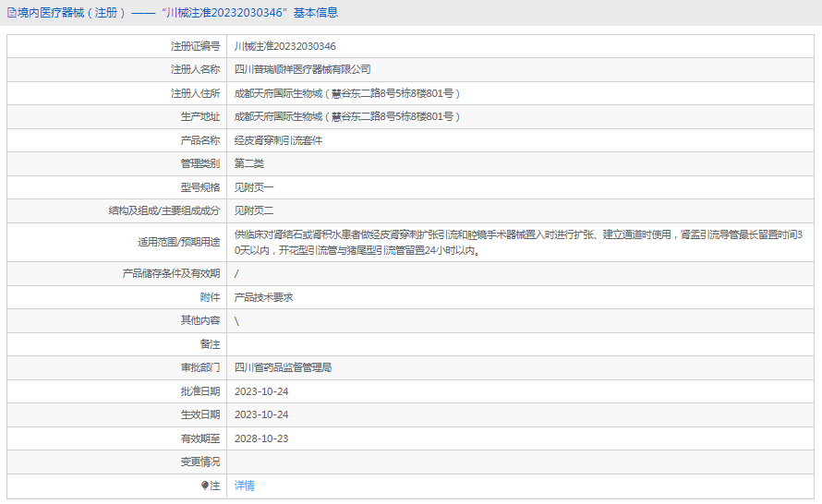Image resolution: width=822 pixels, height=504 pixels.
Task: Click the 备注 label
Action: click(x=210, y=344)
